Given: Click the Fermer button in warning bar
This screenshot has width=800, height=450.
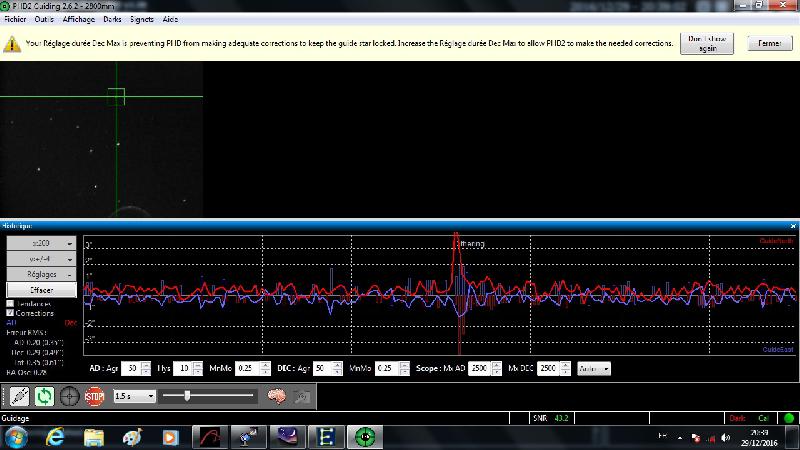Looking at the screenshot, I should coord(770,43).
